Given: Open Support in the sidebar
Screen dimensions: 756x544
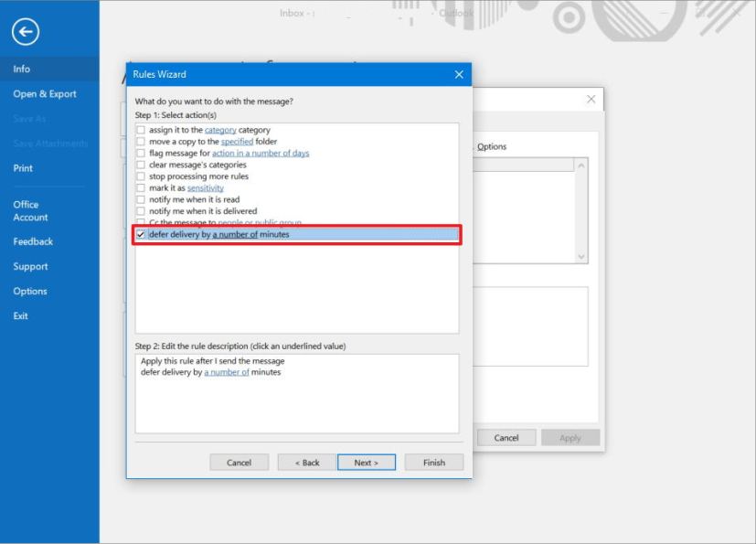Looking at the screenshot, I should pos(30,266).
